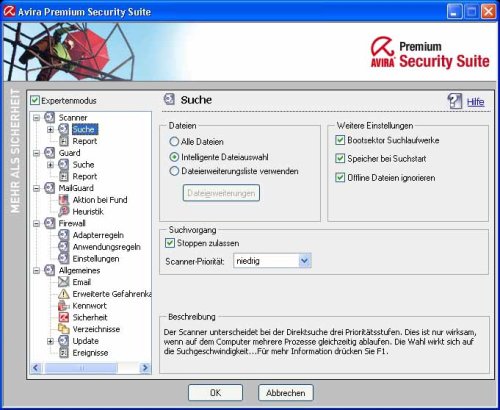Open Email settings under Allgemeines
Viewport: 500px width, 410px height.
(82, 282)
